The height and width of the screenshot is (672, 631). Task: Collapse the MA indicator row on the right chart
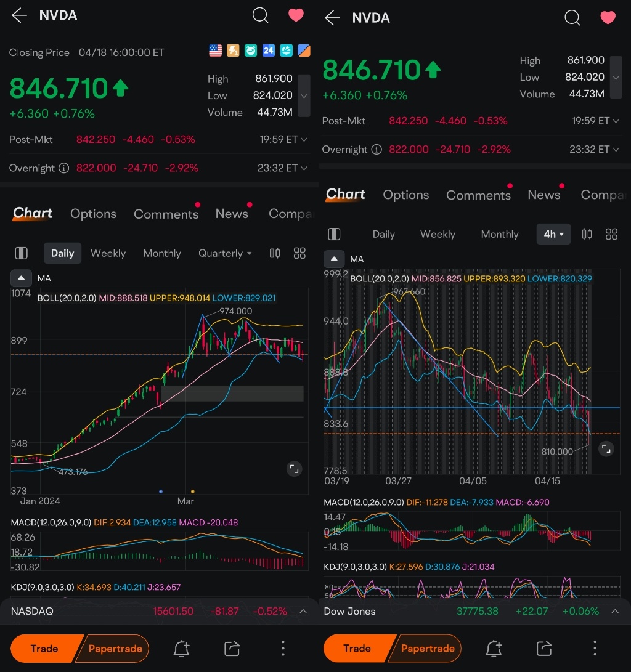(x=334, y=259)
